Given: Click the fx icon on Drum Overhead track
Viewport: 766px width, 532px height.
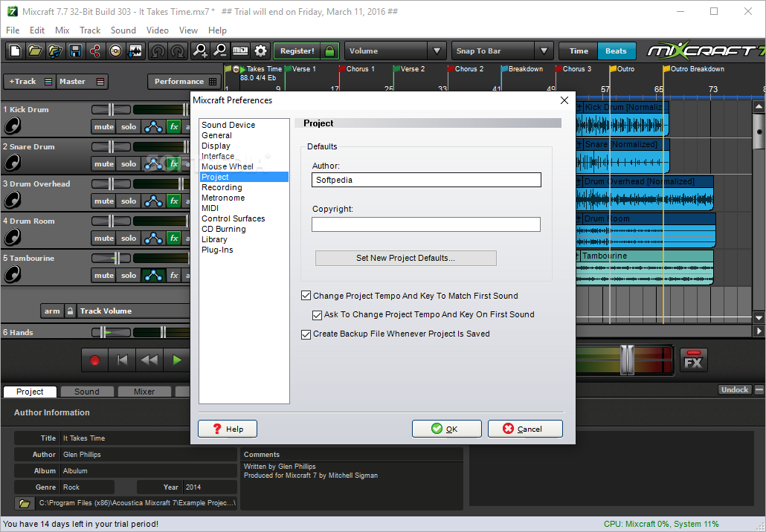Looking at the screenshot, I should tap(174, 201).
